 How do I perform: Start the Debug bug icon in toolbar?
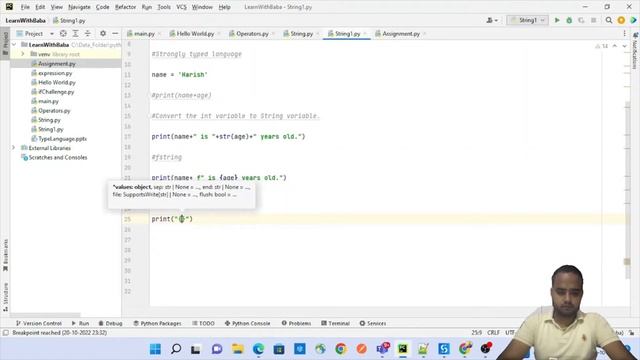(x=569, y=20)
